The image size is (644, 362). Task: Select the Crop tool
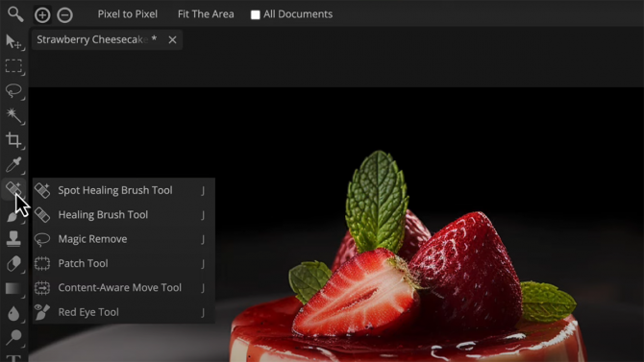(x=14, y=140)
